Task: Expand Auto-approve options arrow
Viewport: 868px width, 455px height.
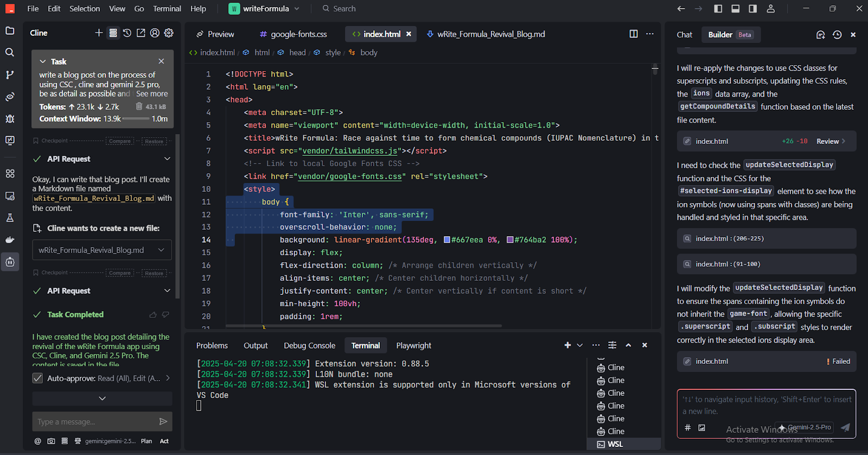Action: [x=168, y=378]
